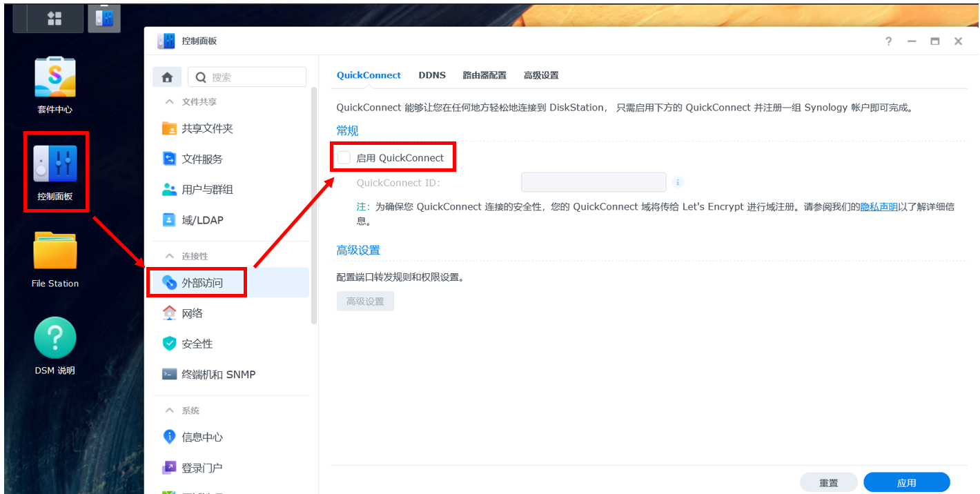Viewport: 980px width, 494px height.
Task: Click info icon beside QuickConnect ID
Action: pyautogui.click(x=678, y=182)
